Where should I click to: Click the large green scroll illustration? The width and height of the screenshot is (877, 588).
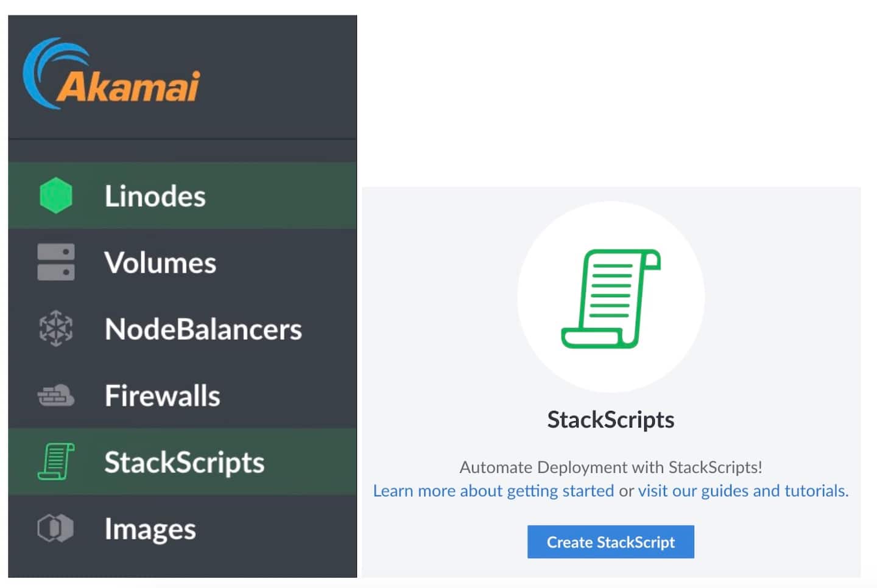tap(610, 298)
